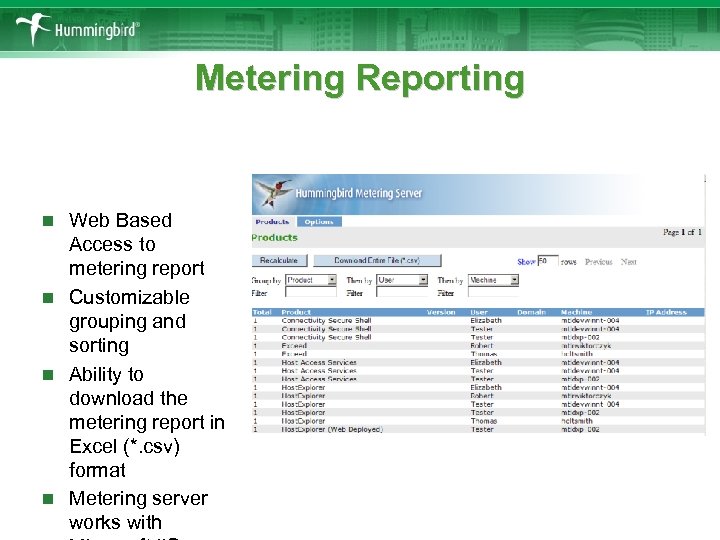This screenshot has width=720, height=540.
Task: Click the IP Address column header
Action: point(666,312)
